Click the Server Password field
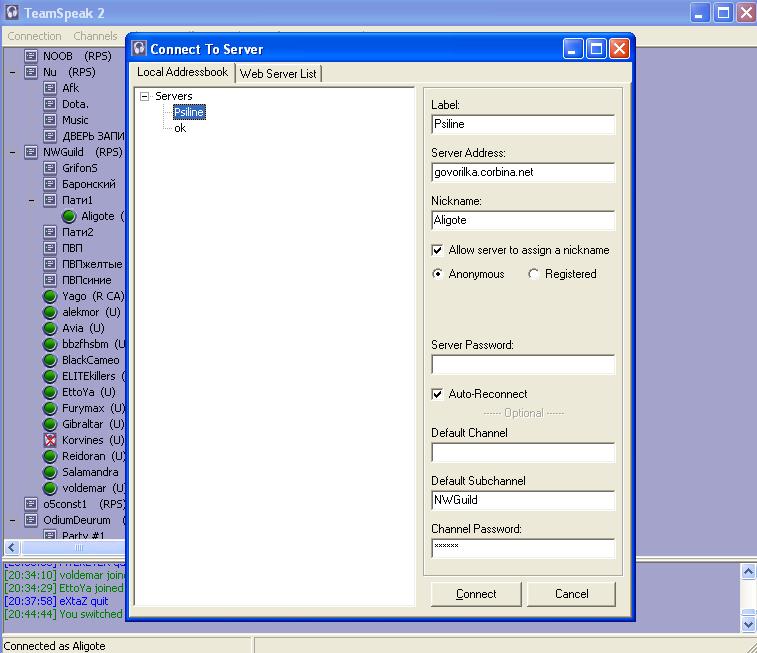Screen dimensions: 757x653 pyautogui.click(x=523, y=364)
